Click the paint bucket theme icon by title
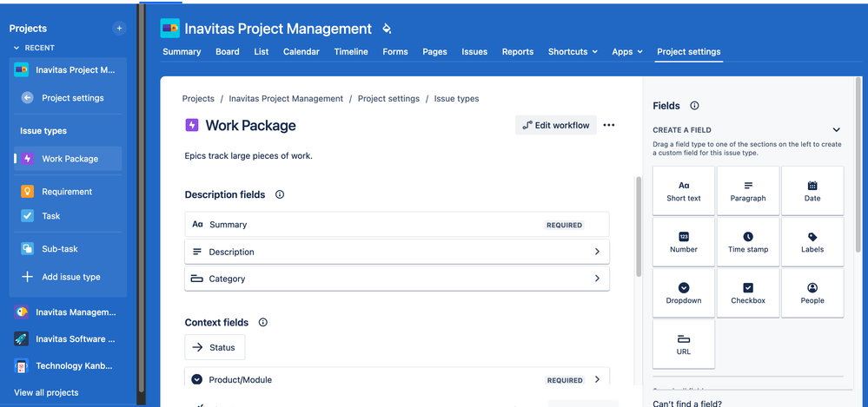 (x=387, y=29)
